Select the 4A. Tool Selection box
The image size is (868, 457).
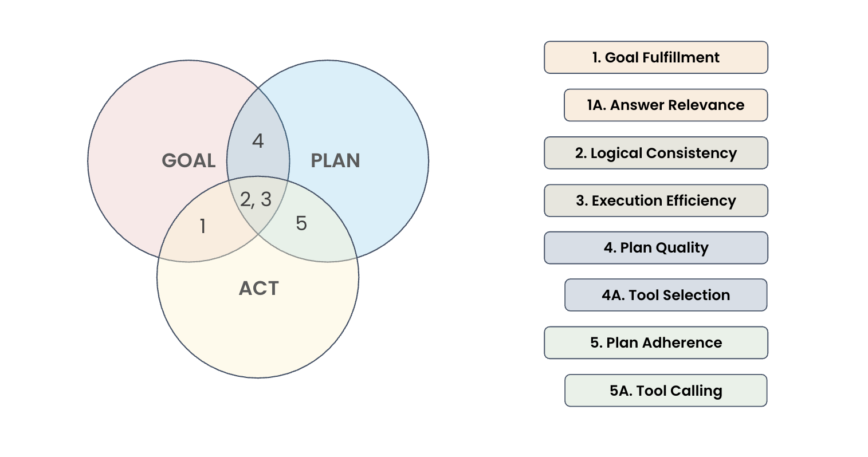665,295
